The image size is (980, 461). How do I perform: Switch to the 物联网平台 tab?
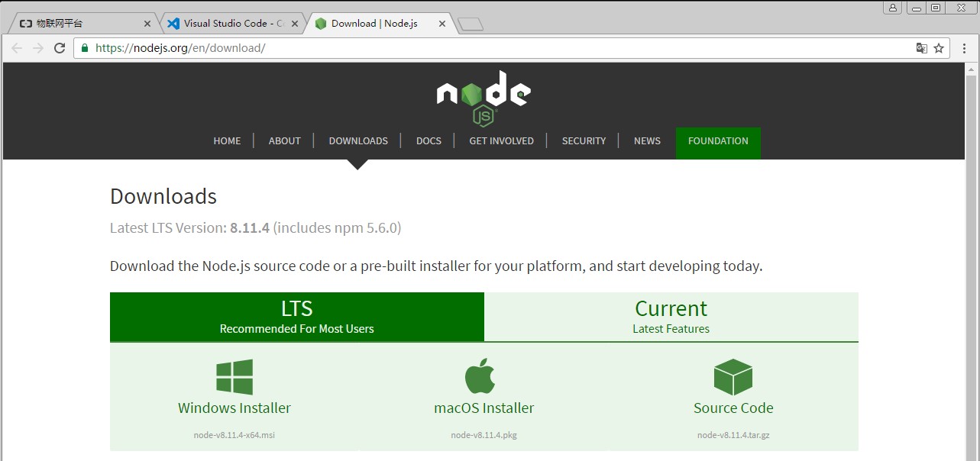coord(84,24)
